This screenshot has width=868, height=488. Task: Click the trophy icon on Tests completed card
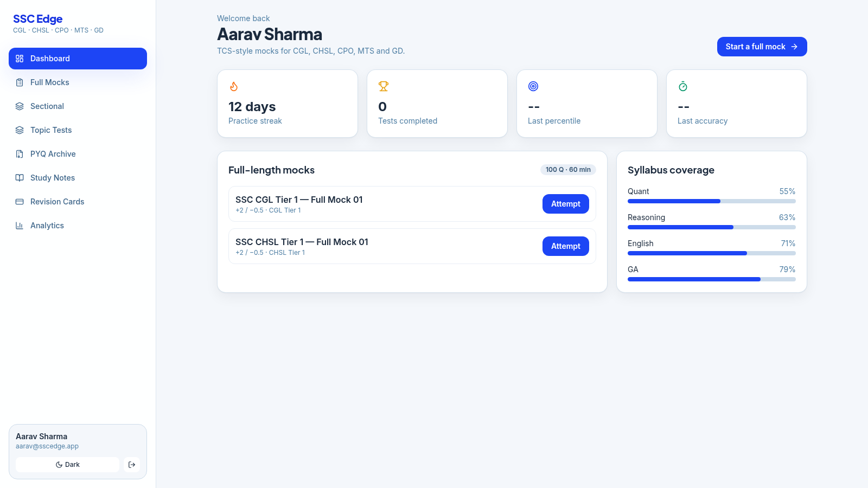pyautogui.click(x=384, y=86)
